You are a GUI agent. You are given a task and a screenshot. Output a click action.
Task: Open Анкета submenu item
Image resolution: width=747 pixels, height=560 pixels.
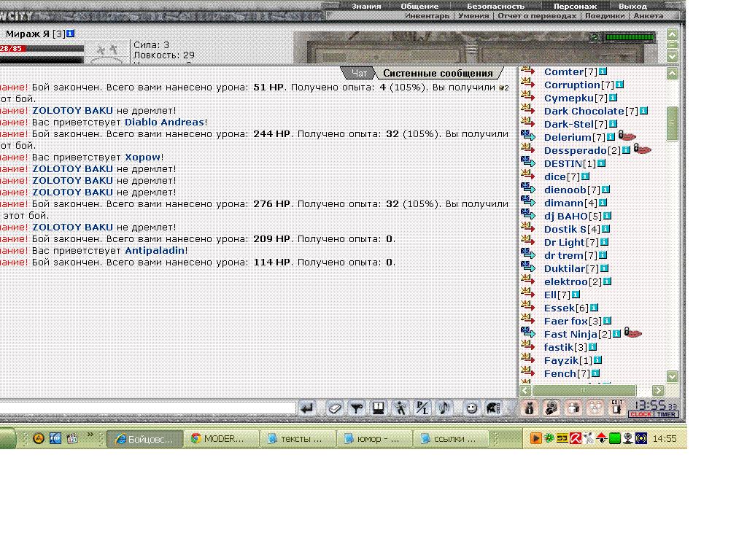pyautogui.click(x=649, y=16)
